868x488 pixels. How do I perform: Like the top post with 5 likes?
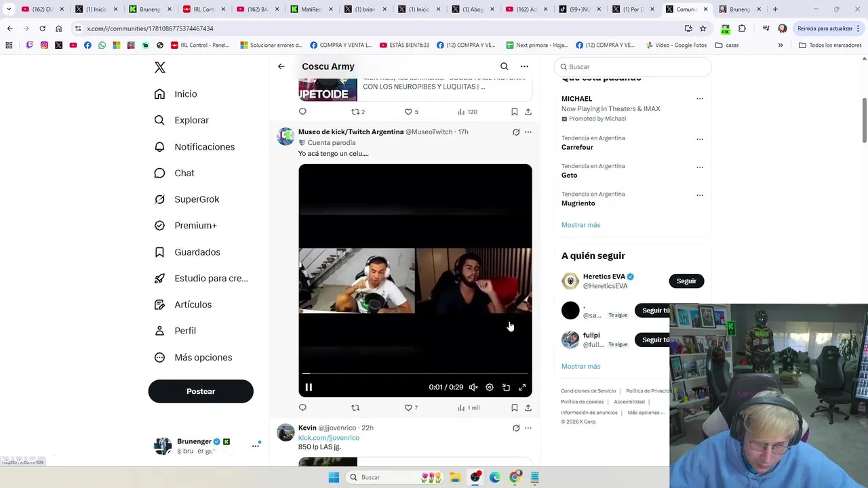pyautogui.click(x=411, y=112)
